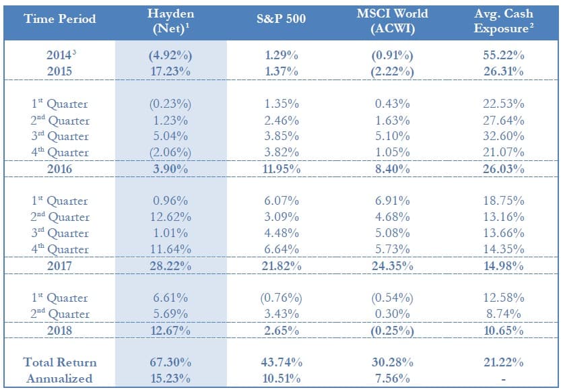The height and width of the screenshot is (392, 563).
Task: Click the 17.23% Hayden 2015 return
Action: coord(171,71)
